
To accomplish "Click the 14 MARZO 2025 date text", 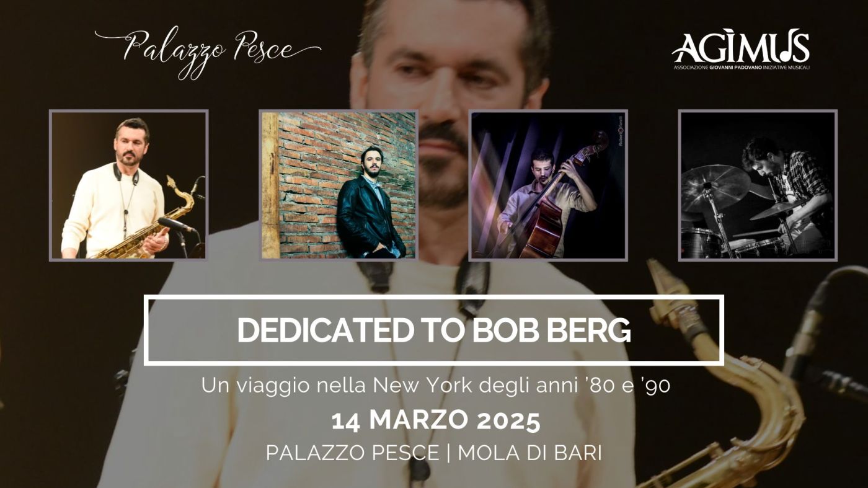I will coord(436,422).
